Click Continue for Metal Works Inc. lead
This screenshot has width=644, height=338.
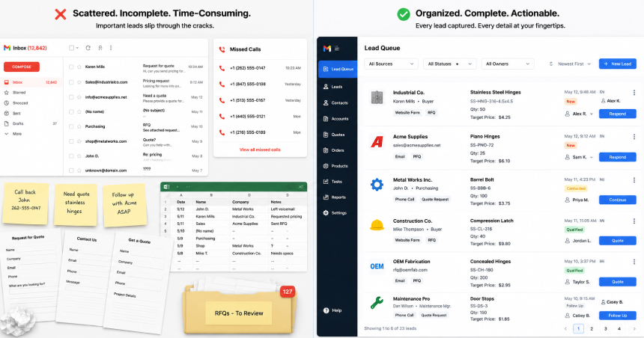pos(618,200)
